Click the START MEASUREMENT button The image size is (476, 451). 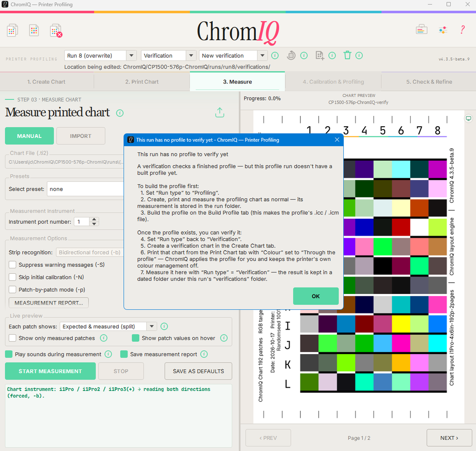click(x=51, y=371)
